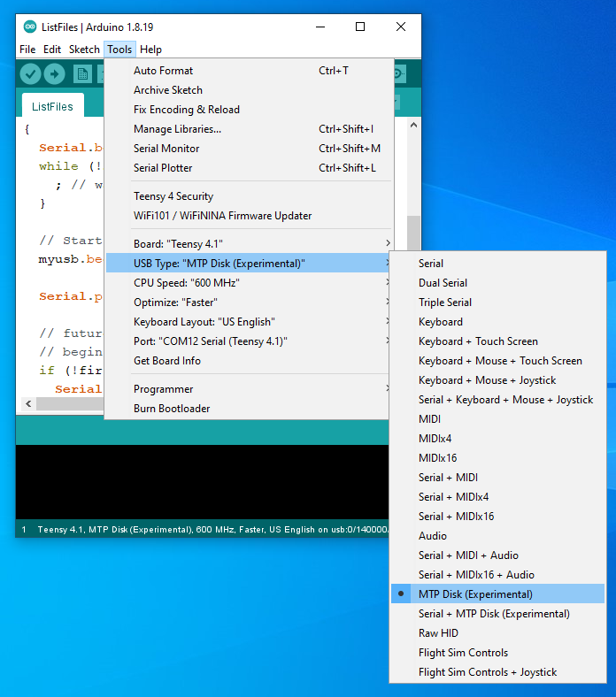Screen dimensions: 616x697
Task: Open Manage Libraries...
Action: pyautogui.click(x=249, y=129)
